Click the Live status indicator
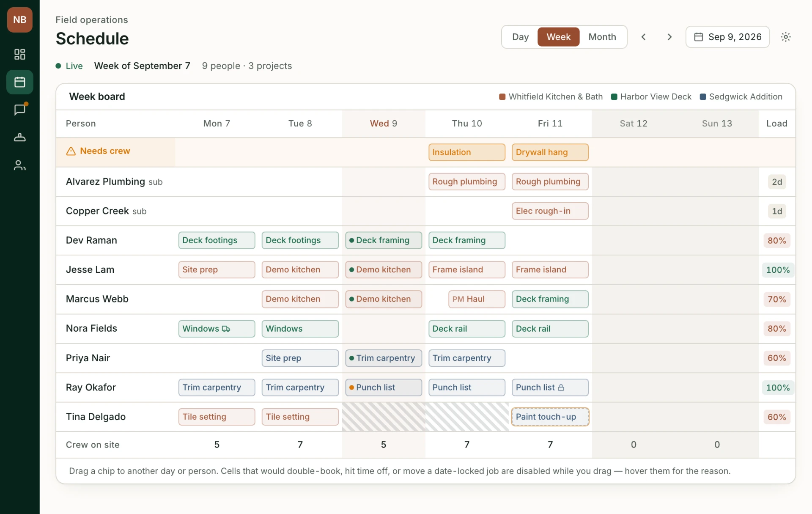This screenshot has width=812, height=514. 69,66
